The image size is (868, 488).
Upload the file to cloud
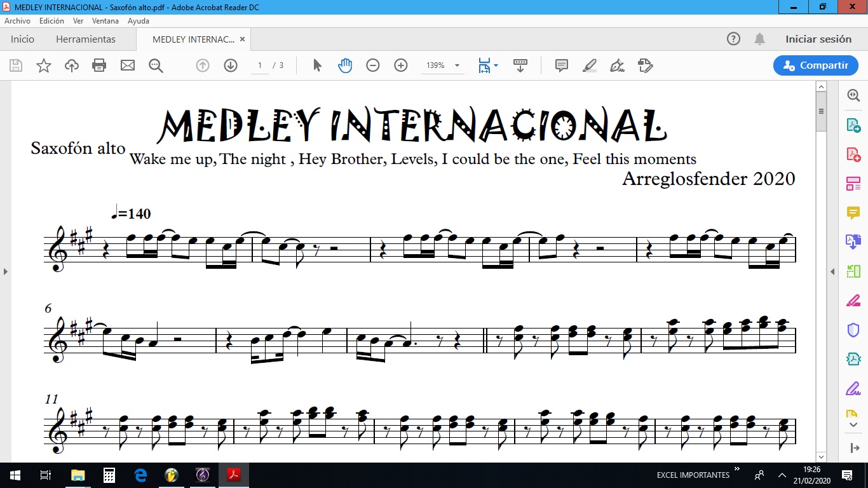click(72, 65)
